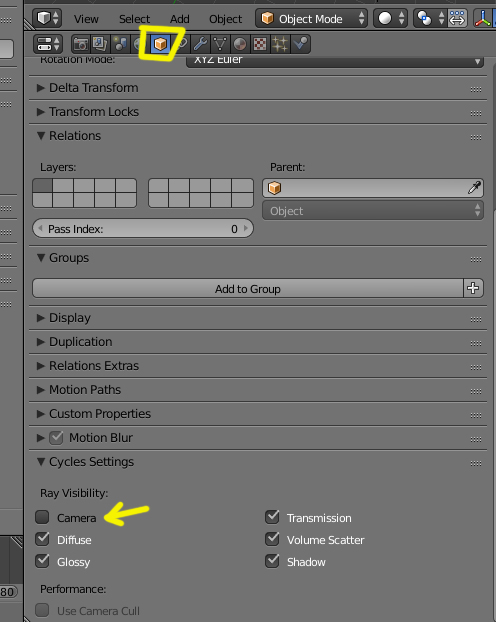Screen dimensions: 496x622
Task: Open the Modifiers wrench tab
Action: pyautogui.click(x=200, y=44)
